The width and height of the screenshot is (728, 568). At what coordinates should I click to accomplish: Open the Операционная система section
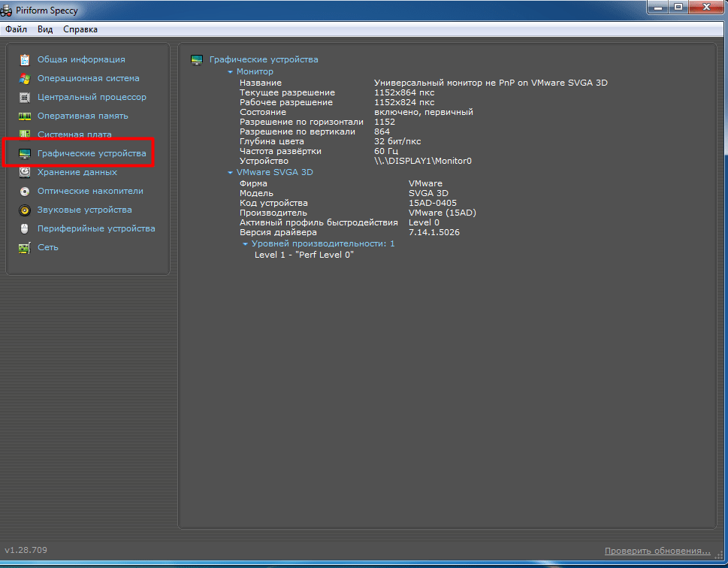88,78
